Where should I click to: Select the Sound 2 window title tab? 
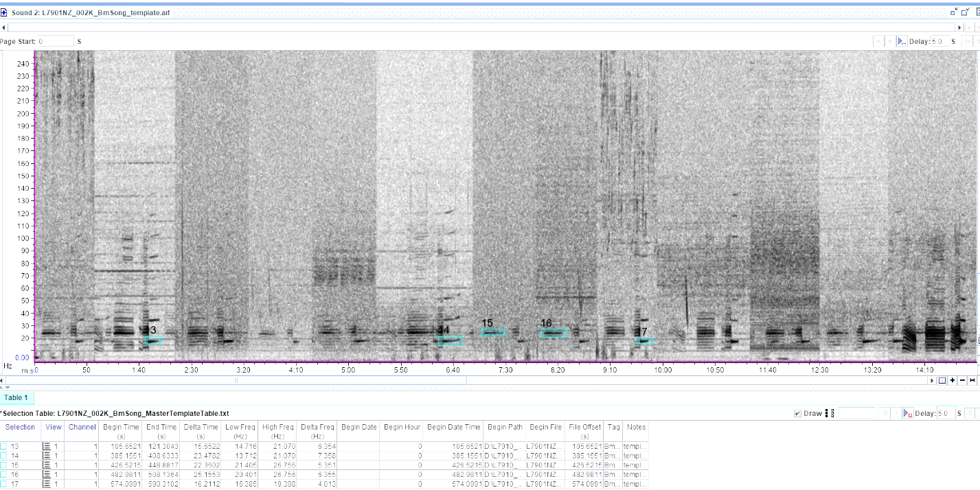[89, 12]
